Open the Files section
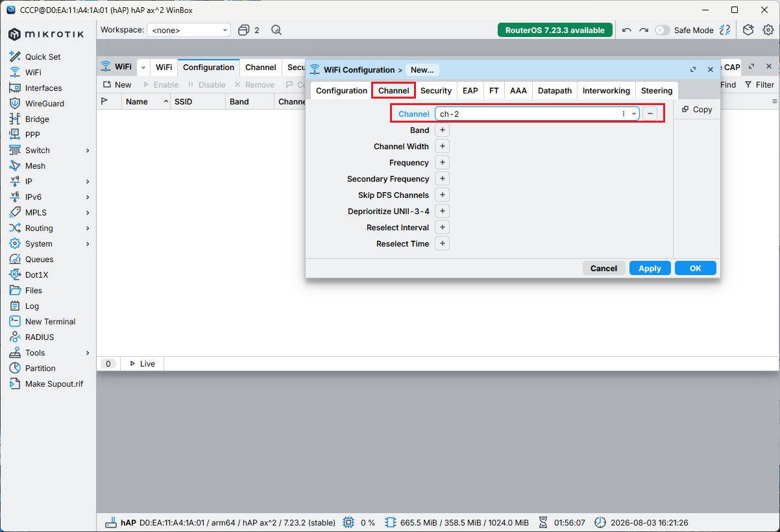780x532 pixels. click(x=34, y=291)
